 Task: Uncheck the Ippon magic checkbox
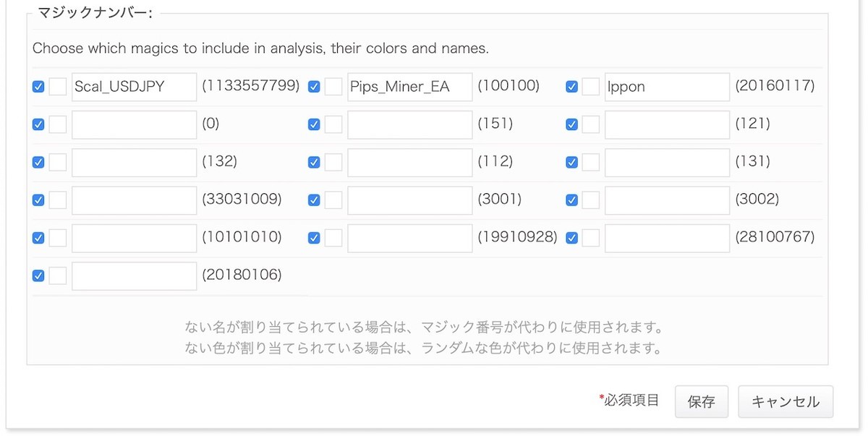571,87
